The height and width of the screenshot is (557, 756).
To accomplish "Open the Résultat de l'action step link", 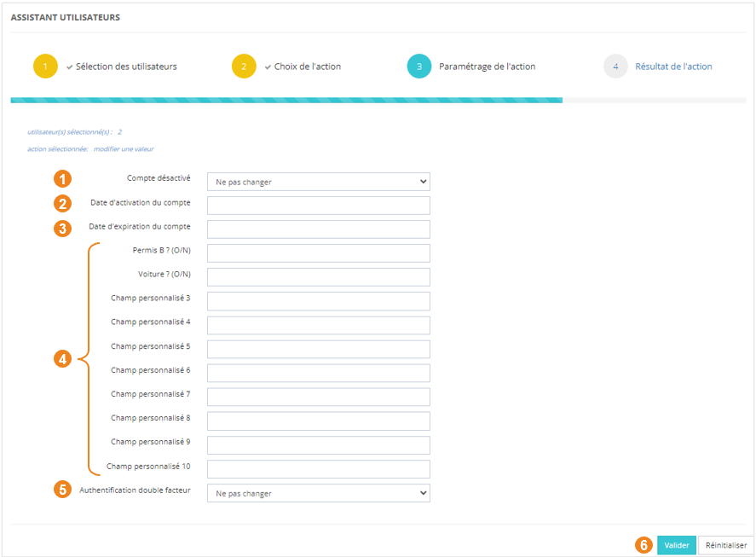I will (x=673, y=67).
